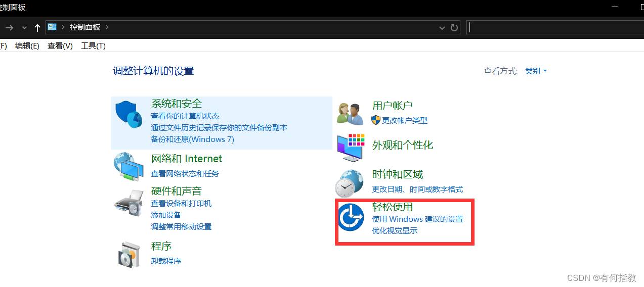Open System and Security shield icon
Image resolution: width=644 pixels, height=287 pixels.
click(128, 114)
